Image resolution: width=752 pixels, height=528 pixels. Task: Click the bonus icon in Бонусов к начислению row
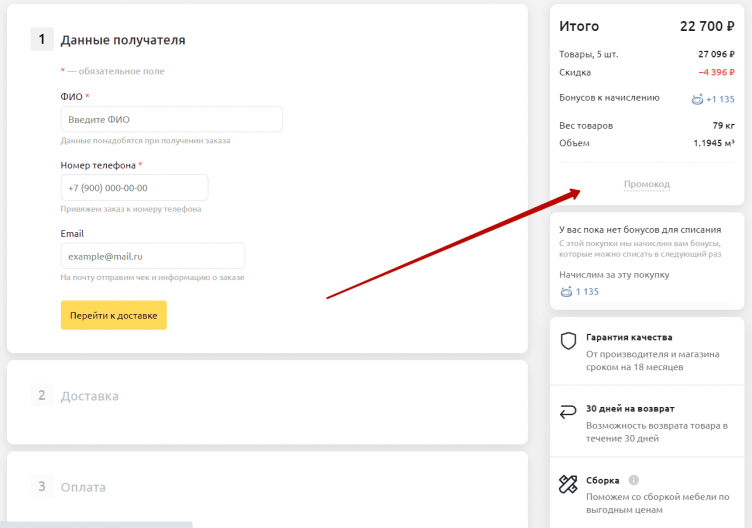pos(697,99)
